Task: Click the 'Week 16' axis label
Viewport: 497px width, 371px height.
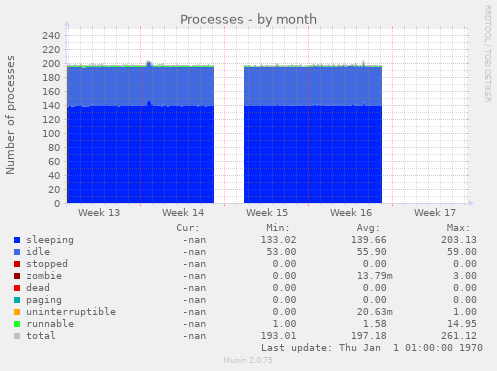Action: pyautogui.click(x=351, y=213)
